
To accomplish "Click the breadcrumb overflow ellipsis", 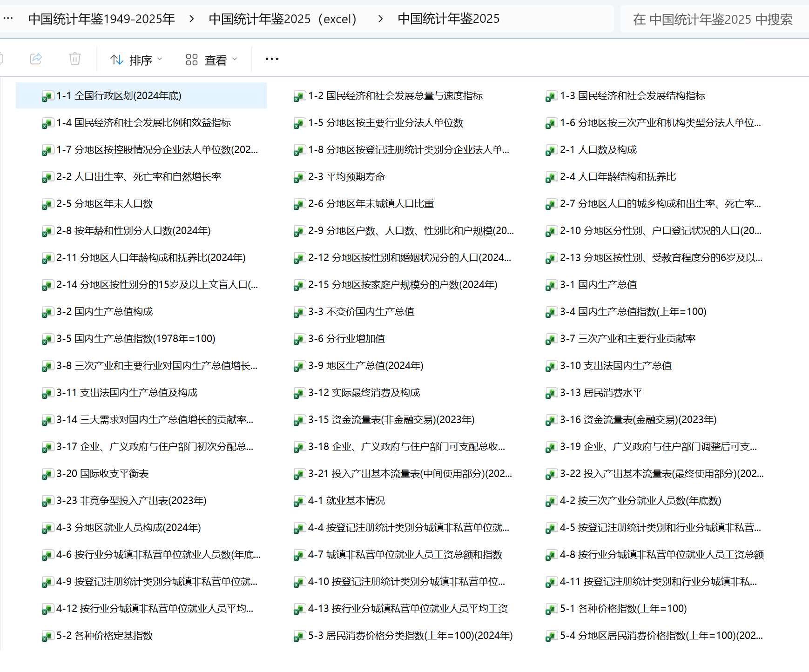I will tap(8, 19).
